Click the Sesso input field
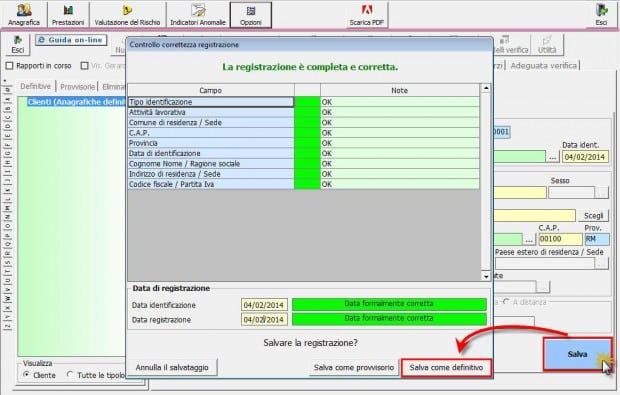Viewport: 620px width, 395px height. 571,193
